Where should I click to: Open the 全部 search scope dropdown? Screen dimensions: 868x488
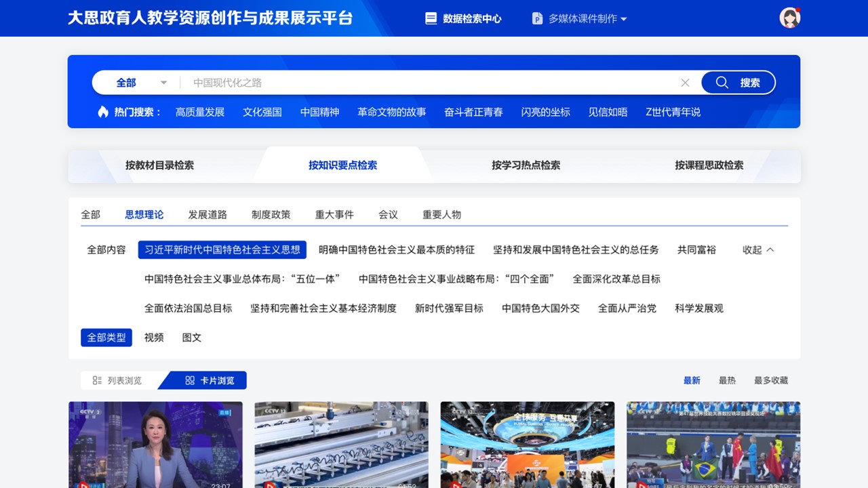141,83
